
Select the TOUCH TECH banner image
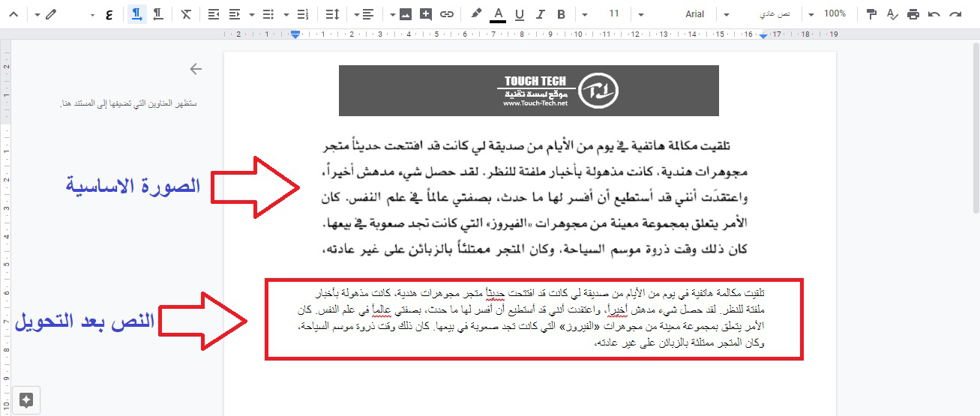[x=529, y=91]
